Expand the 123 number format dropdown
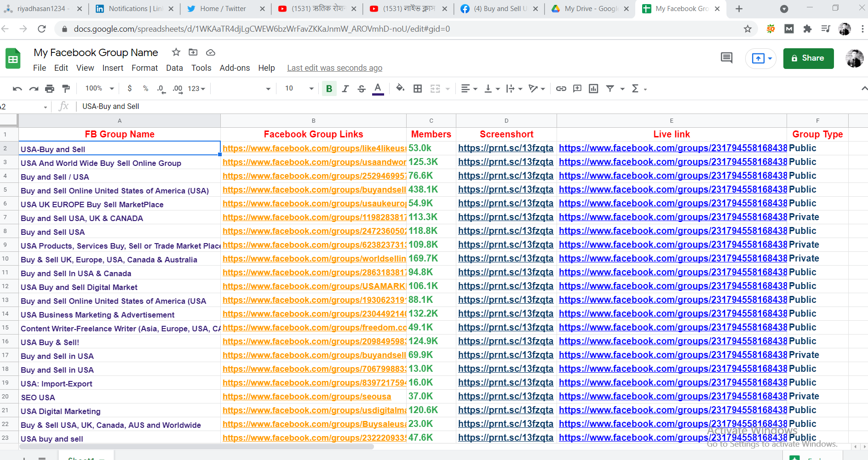Viewport: 868px width, 460px height. (196, 89)
